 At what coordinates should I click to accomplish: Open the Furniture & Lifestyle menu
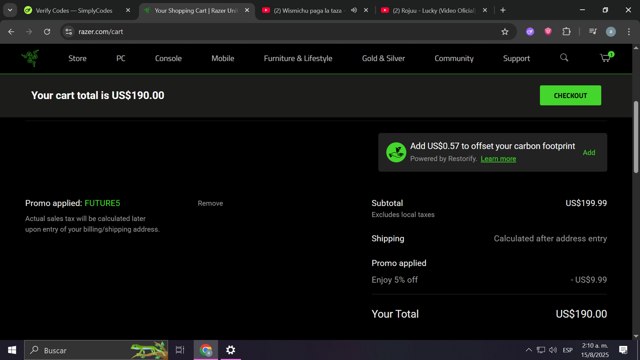[298, 58]
